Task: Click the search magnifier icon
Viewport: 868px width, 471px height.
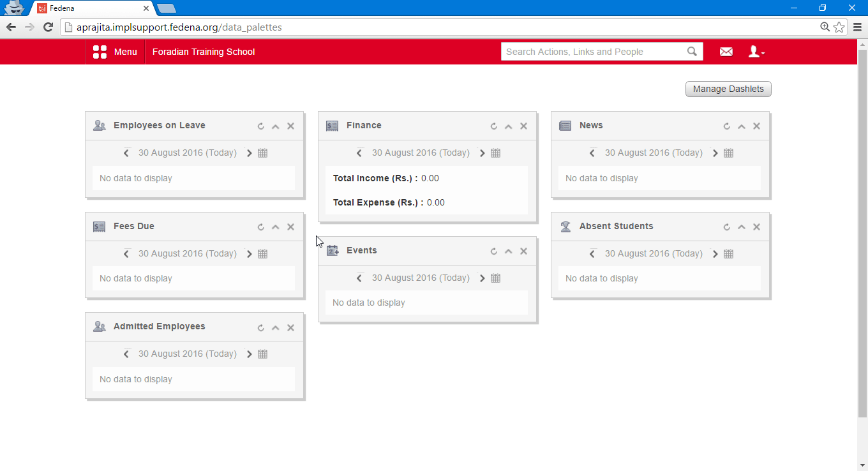Action: [692, 52]
